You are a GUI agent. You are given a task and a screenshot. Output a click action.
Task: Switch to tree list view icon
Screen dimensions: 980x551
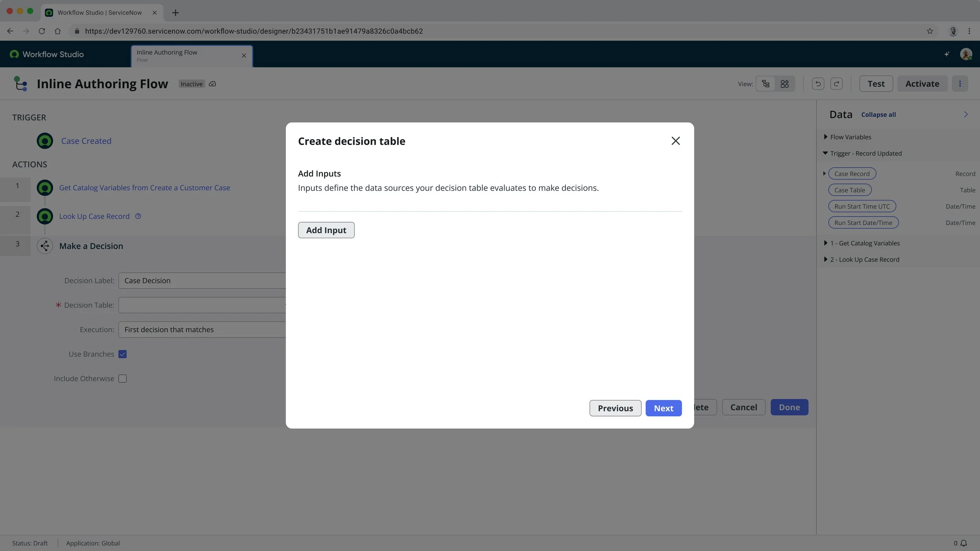pyautogui.click(x=765, y=84)
